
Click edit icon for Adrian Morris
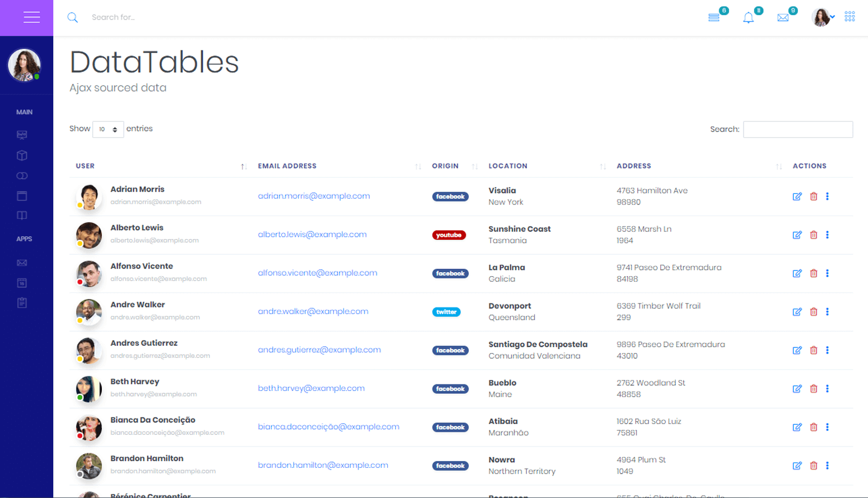[797, 196]
